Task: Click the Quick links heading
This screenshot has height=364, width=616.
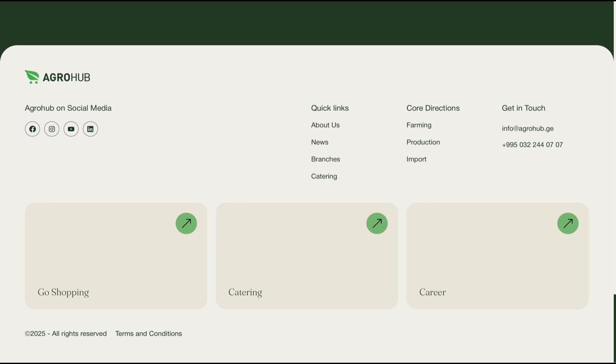Action: (330, 108)
